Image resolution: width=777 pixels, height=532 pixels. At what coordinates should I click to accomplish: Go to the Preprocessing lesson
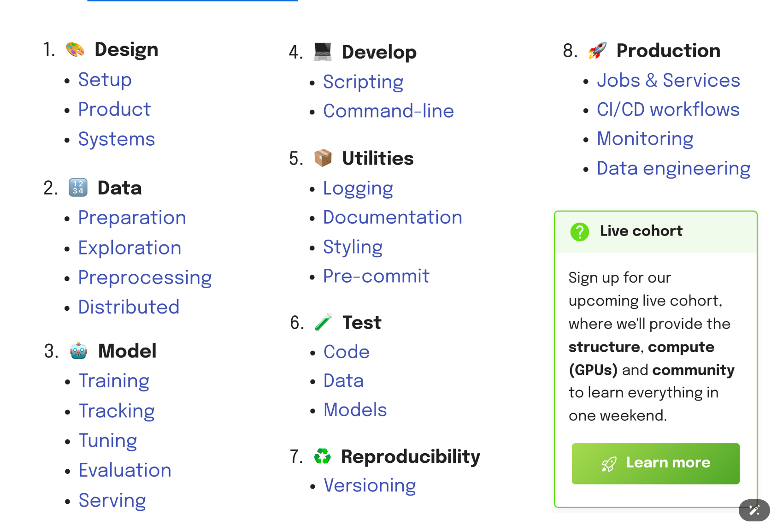(x=145, y=278)
